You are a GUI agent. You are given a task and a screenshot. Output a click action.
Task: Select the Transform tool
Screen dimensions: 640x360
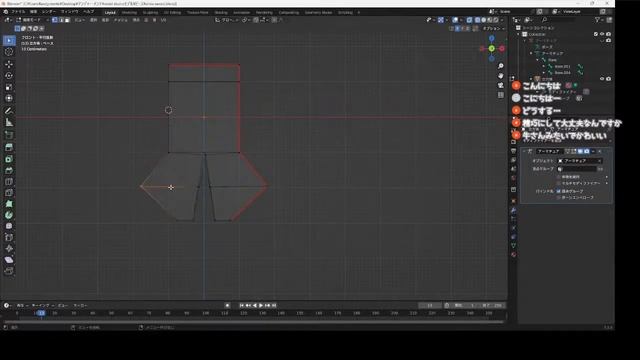(x=9, y=98)
